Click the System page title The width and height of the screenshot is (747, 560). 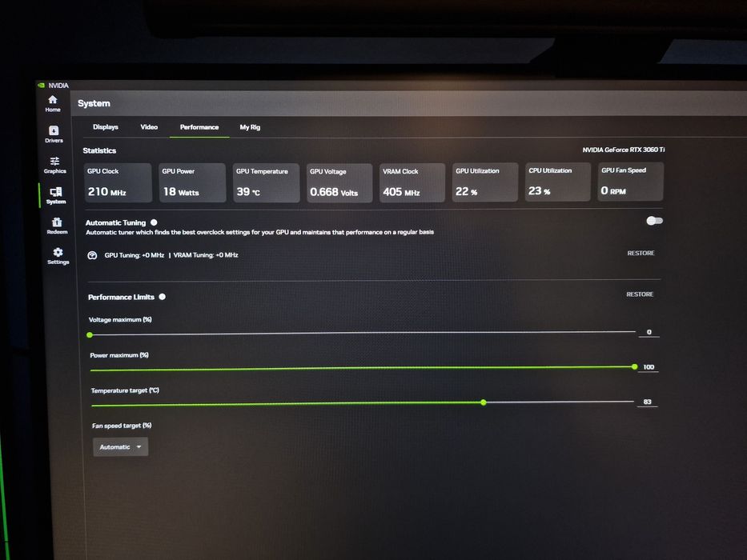(x=94, y=103)
